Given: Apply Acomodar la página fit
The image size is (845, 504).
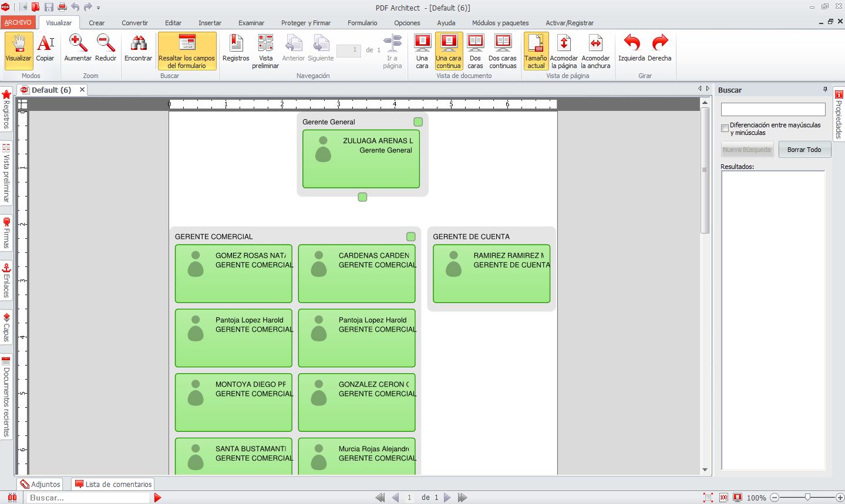Looking at the screenshot, I should [564, 51].
